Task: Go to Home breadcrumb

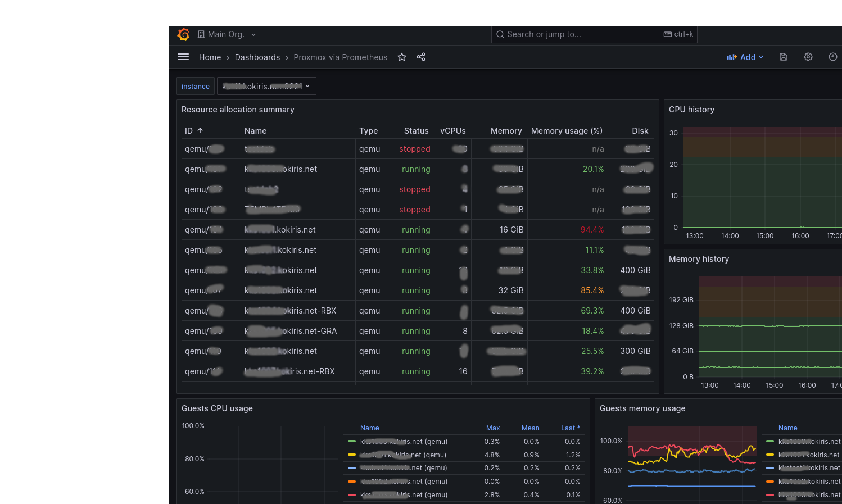Action: 210,57
